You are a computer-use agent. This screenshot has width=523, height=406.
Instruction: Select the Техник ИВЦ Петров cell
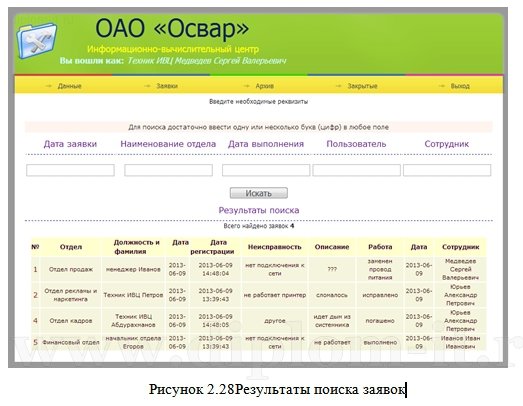(133, 295)
